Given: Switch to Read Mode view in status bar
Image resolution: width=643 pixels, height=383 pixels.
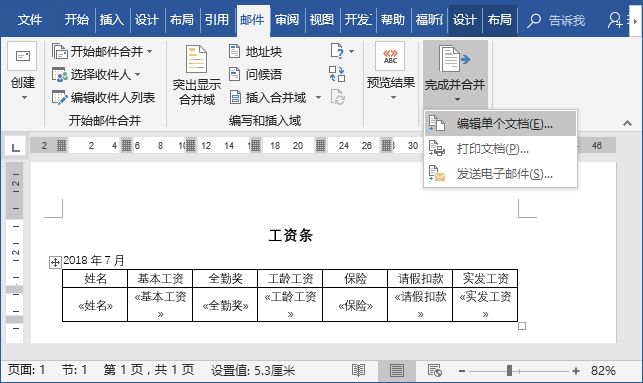Looking at the screenshot, I should tap(358, 371).
